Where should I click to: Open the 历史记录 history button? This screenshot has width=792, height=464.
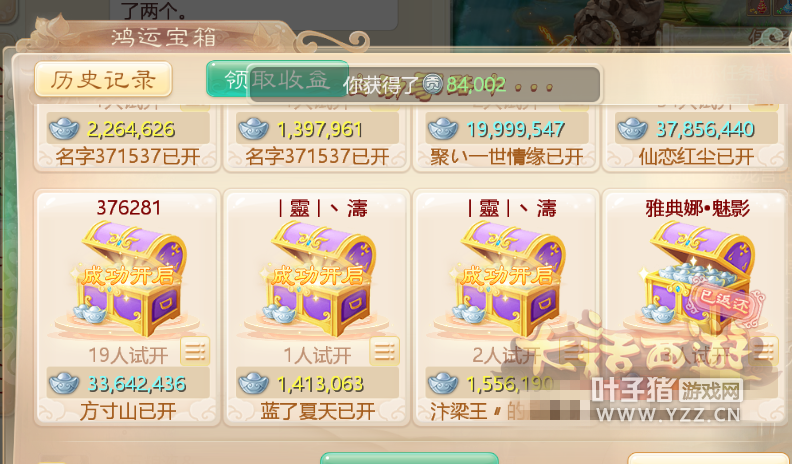(x=103, y=79)
